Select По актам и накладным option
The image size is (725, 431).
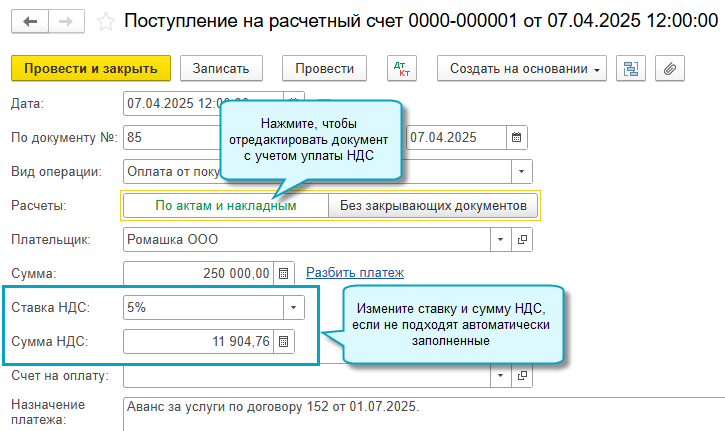tap(226, 205)
